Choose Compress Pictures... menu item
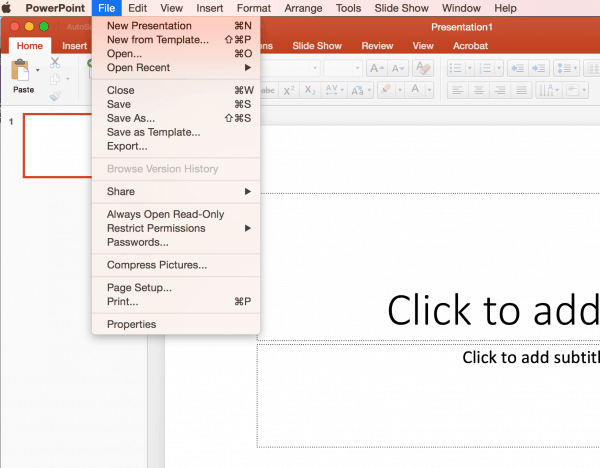This screenshot has height=468, width=600. point(176,265)
